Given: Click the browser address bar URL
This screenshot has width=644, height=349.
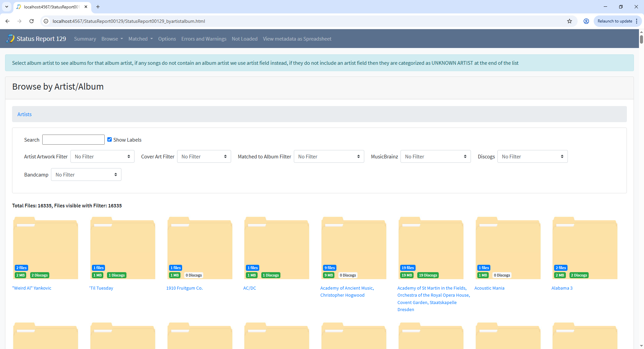Looking at the screenshot, I should [x=129, y=21].
